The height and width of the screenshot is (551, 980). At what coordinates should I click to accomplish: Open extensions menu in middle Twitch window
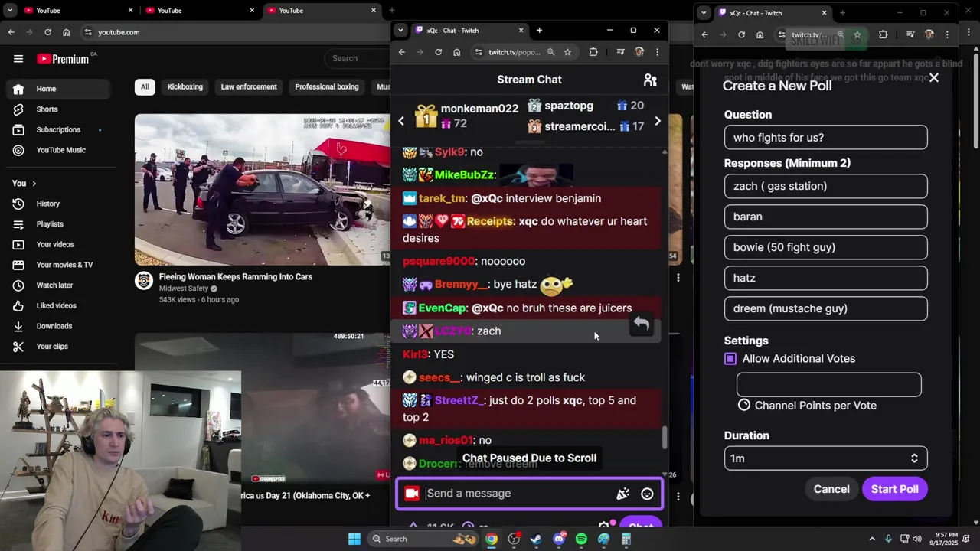pos(593,52)
